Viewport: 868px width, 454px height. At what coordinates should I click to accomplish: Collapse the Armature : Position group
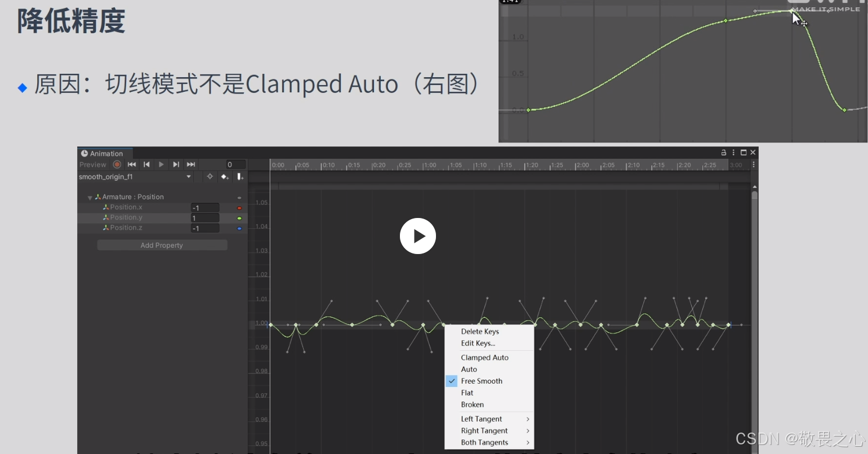coord(90,198)
